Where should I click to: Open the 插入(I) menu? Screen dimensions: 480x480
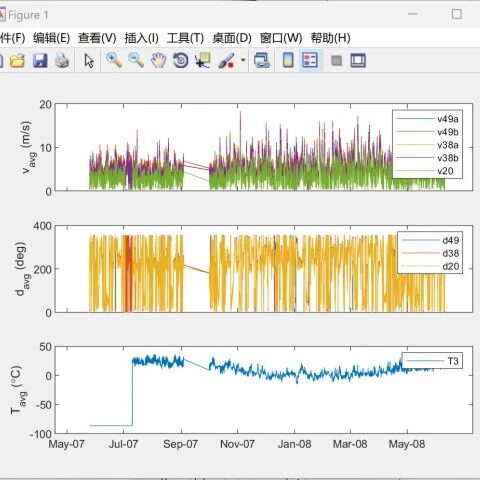pyautogui.click(x=141, y=38)
